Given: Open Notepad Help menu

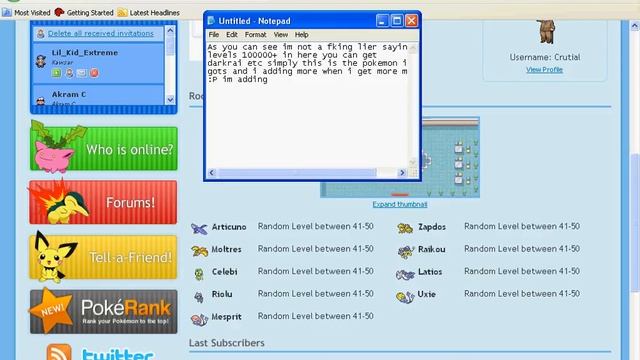Looking at the screenshot, I should (x=302, y=35).
